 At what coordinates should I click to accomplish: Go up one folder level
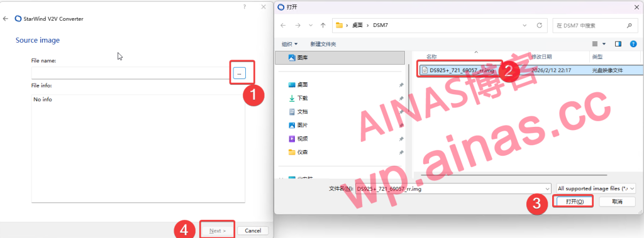click(x=323, y=26)
